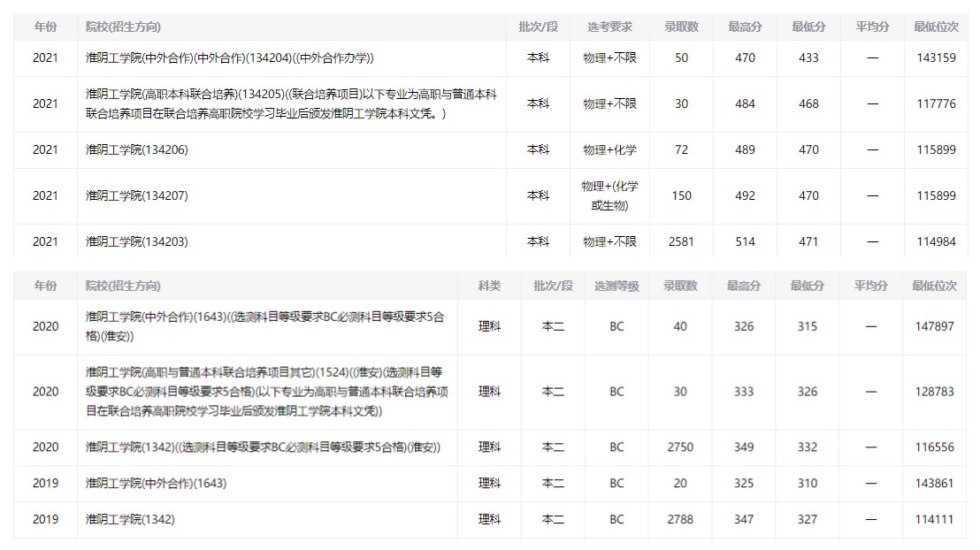Screen dimensions: 980x550
Task: Open the 淮阴工学院(134207) row entry
Action: pyautogui.click(x=137, y=196)
